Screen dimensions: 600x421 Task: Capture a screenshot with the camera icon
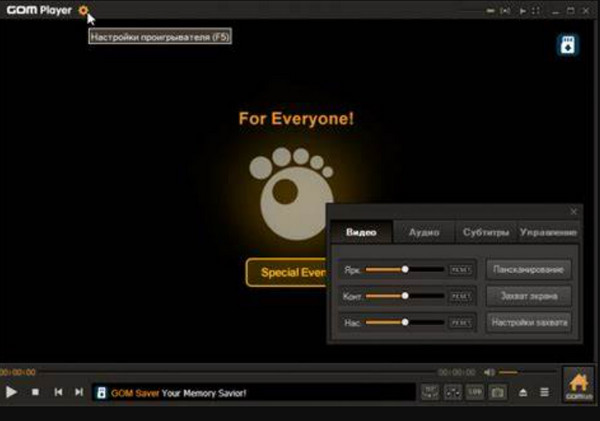pos(497,392)
